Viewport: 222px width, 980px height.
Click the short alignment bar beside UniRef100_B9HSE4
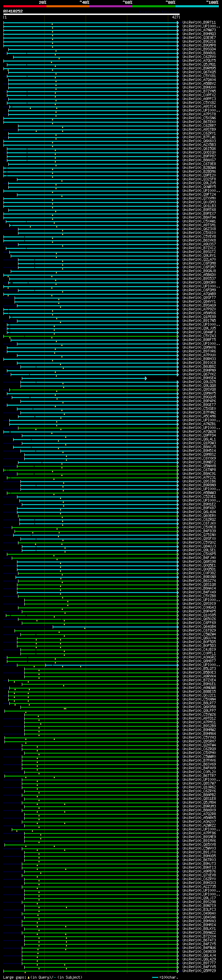(x=84, y=378)
